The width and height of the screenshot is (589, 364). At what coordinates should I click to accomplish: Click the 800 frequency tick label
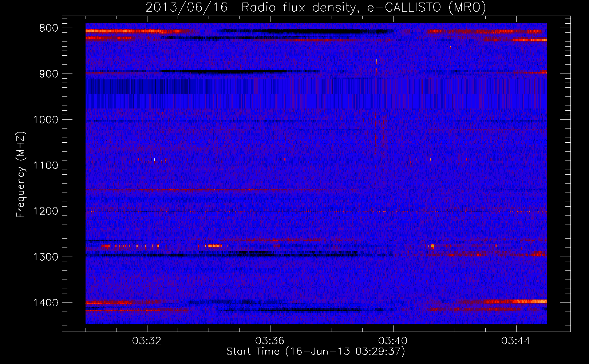[48, 28]
